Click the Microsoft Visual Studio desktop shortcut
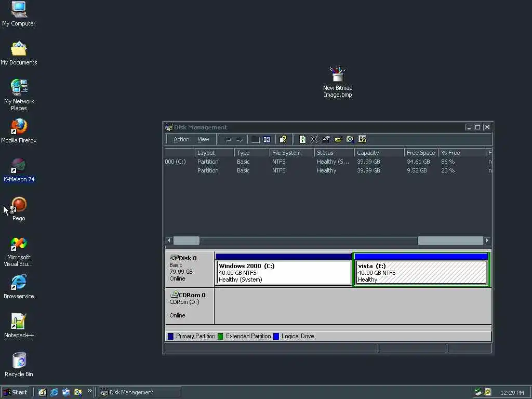This screenshot has height=399, width=532. click(x=19, y=251)
